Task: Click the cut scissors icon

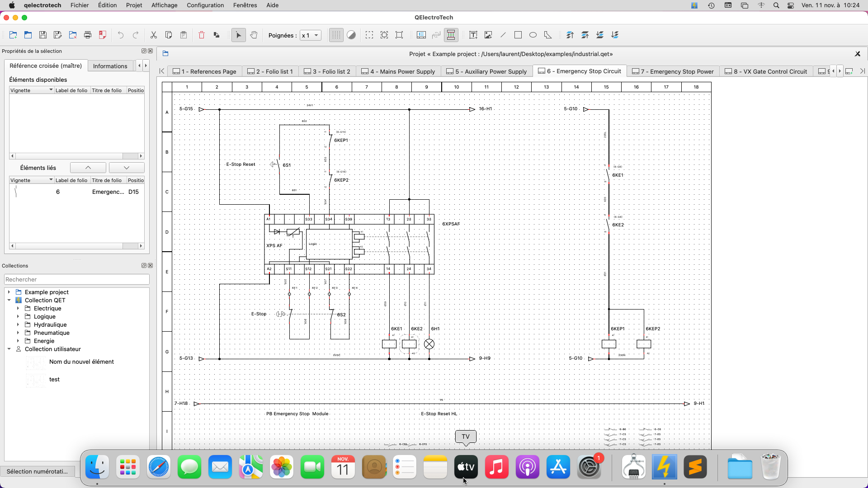Action: click(x=154, y=35)
